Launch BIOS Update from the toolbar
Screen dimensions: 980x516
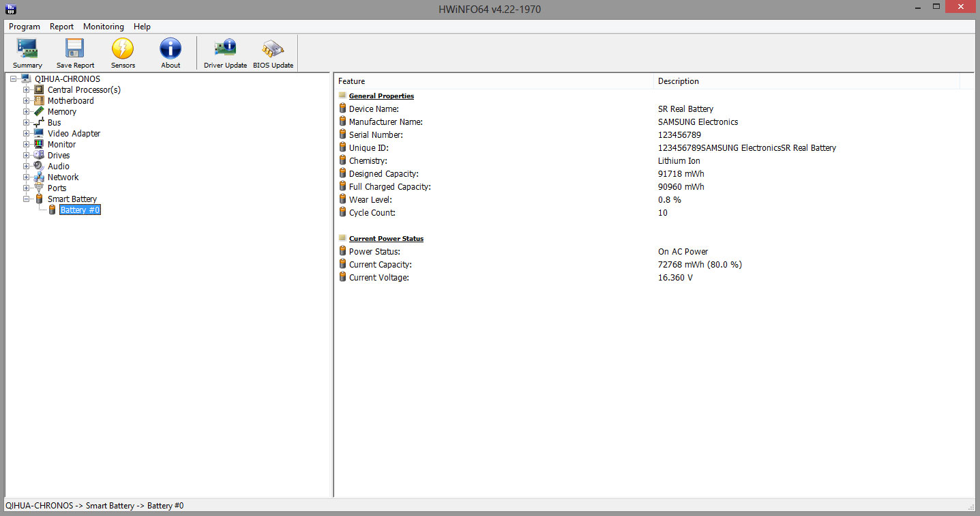pos(273,53)
